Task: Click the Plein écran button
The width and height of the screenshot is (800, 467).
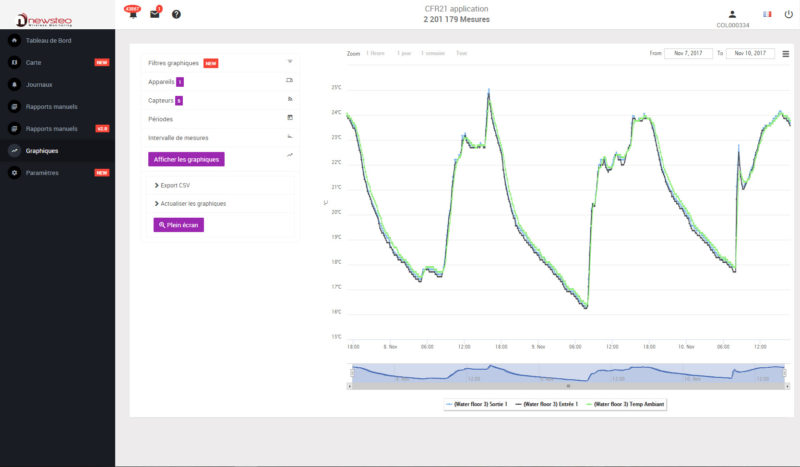Action: [179, 225]
